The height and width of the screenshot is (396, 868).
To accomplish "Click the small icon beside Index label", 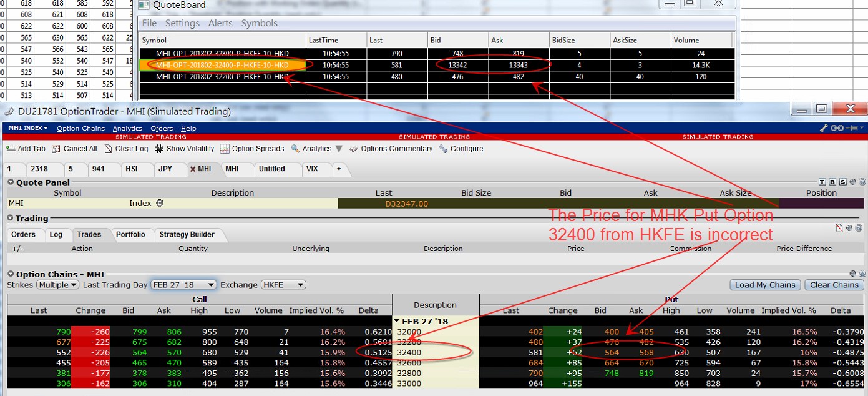I will (x=159, y=203).
